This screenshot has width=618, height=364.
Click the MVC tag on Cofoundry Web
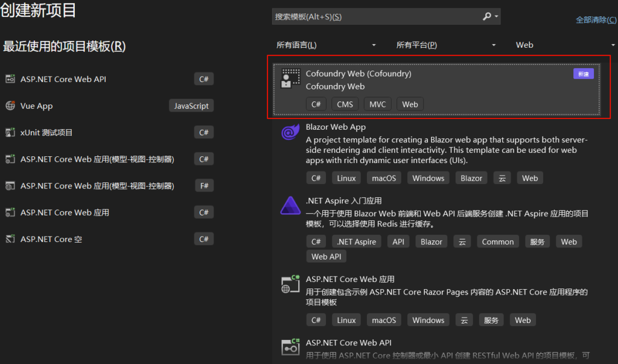click(378, 104)
